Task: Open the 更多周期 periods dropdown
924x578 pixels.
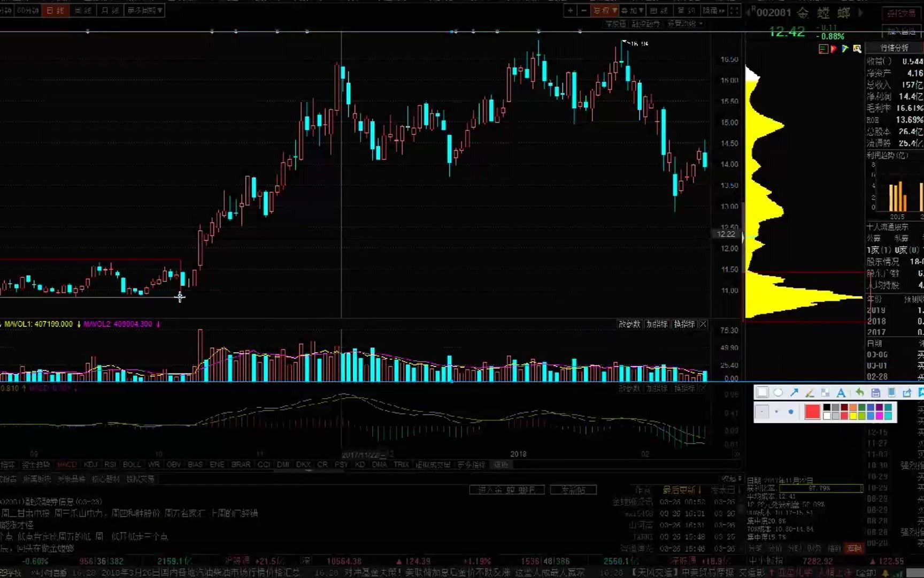Action: click(x=145, y=10)
